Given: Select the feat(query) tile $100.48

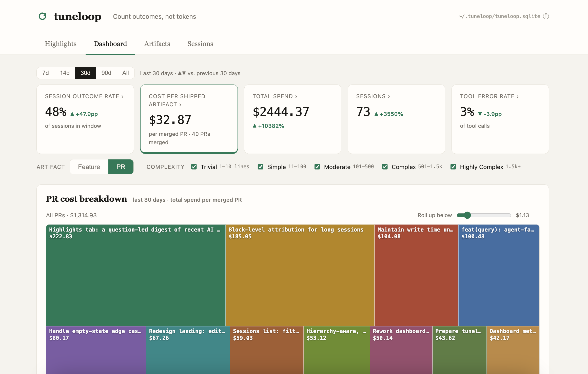Looking at the screenshot, I should (x=499, y=275).
